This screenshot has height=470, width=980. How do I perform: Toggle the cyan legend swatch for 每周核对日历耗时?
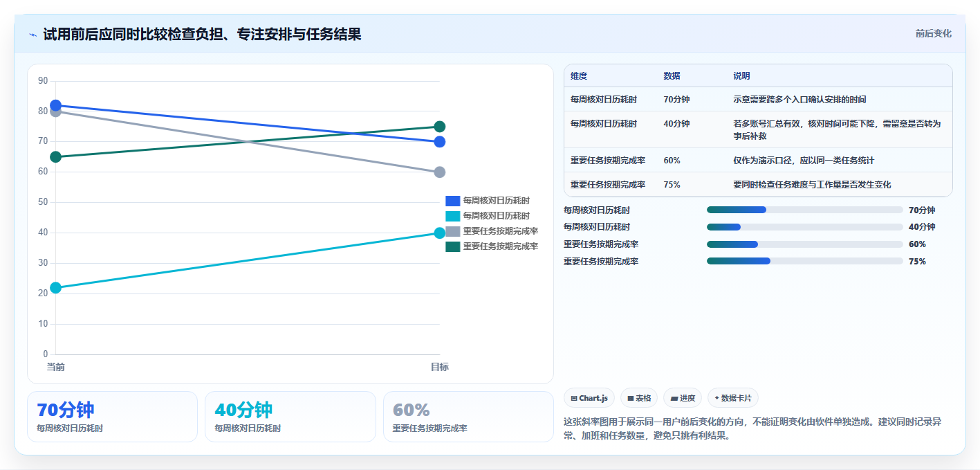pos(452,216)
